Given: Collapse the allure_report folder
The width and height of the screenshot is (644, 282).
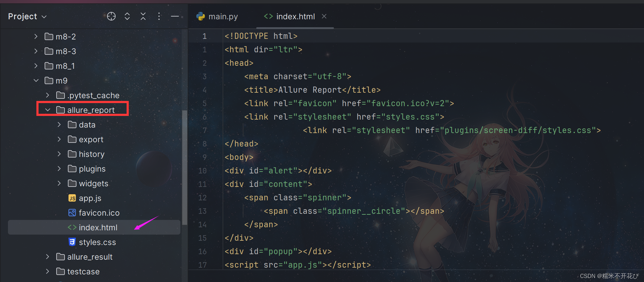Looking at the screenshot, I should coord(47,110).
